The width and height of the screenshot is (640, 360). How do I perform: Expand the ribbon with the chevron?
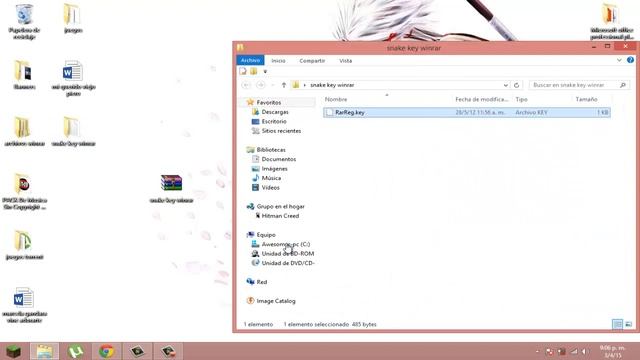pos(619,60)
